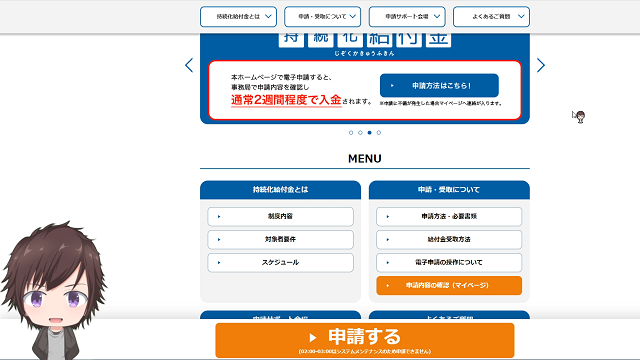
Task: Select third (active) carousel indicator dot
Action: tap(369, 133)
